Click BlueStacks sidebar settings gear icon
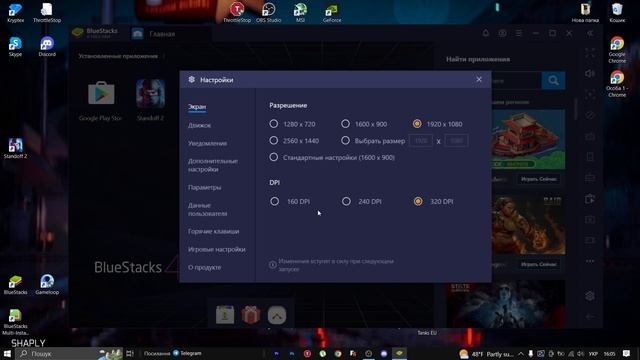 click(x=590, y=296)
